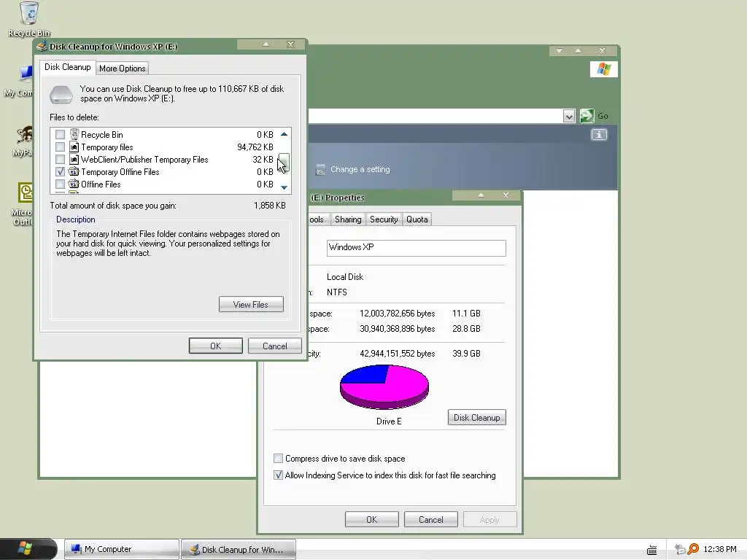Viewport: 747px width, 560px height.
Task: Open the Security tab in Properties
Action: coord(384,219)
